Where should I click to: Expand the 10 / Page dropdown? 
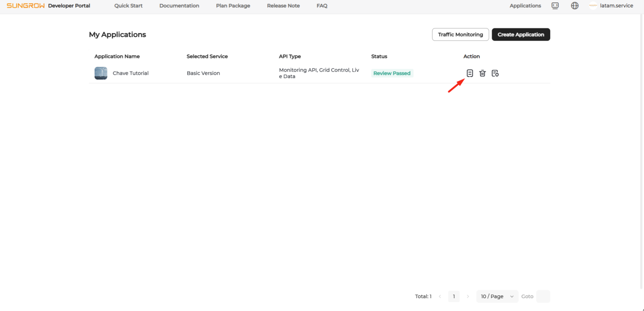tap(497, 296)
